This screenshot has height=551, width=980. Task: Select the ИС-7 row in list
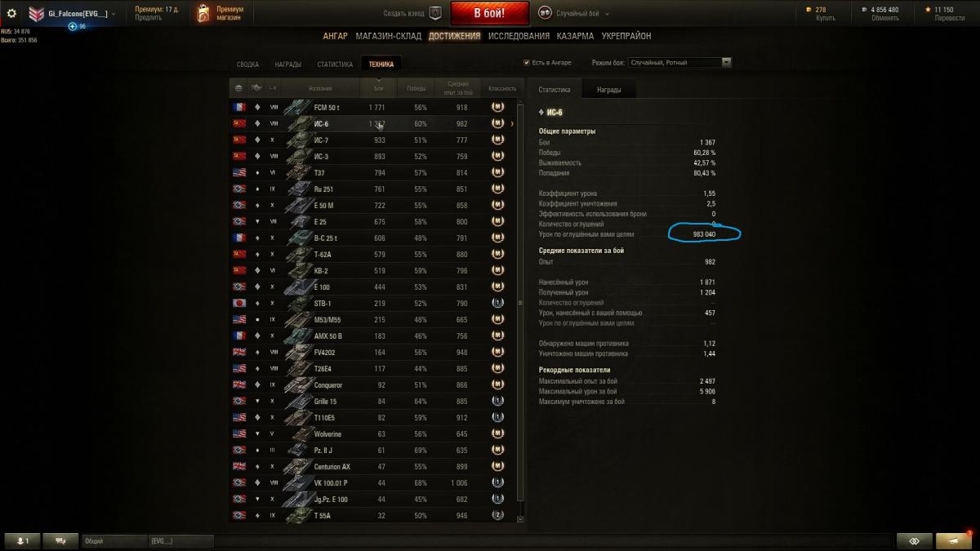click(x=374, y=140)
